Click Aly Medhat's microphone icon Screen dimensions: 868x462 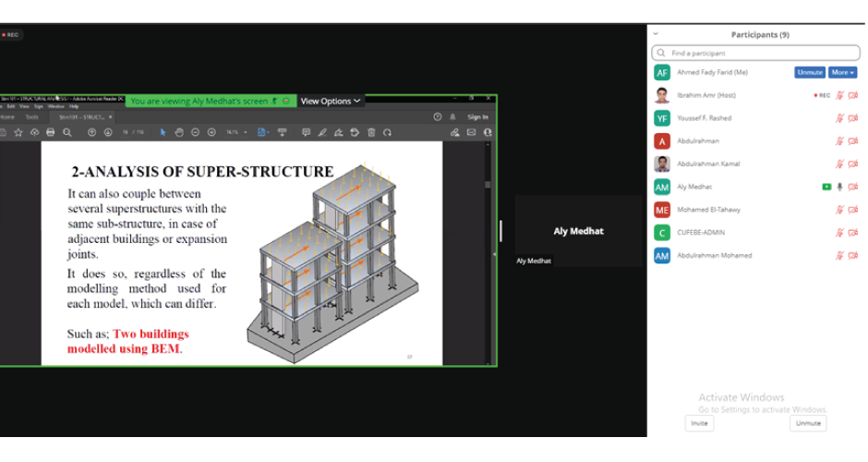[x=839, y=187]
